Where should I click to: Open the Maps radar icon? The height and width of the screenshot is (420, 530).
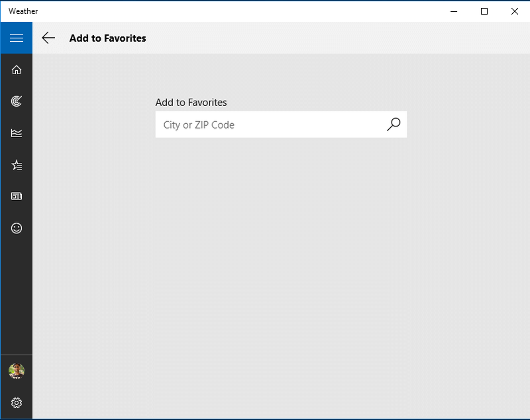point(16,101)
